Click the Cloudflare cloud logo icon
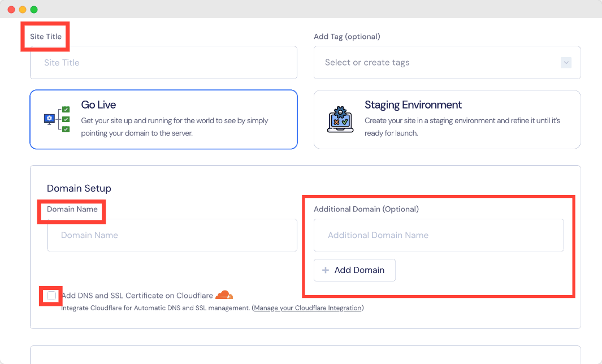This screenshot has width=602, height=364. click(224, 295)
